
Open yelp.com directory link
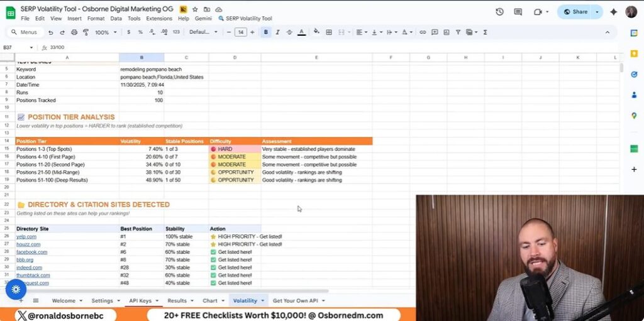tap(26, 236)
